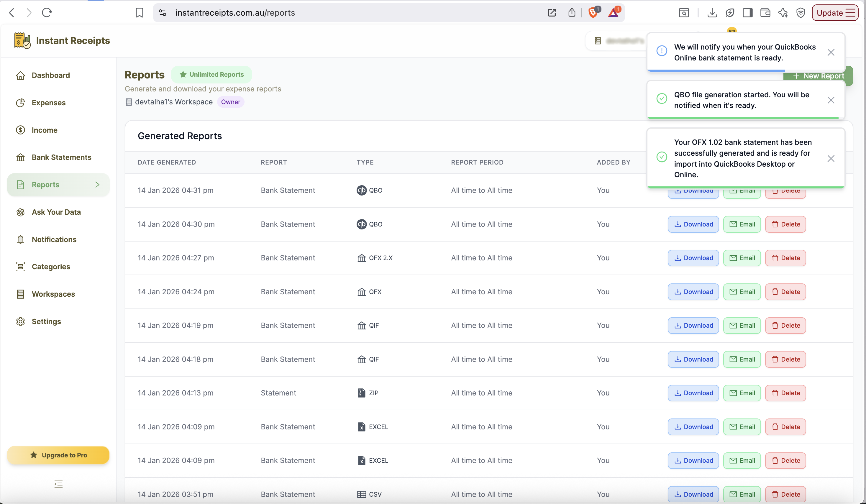This screenshot has width=866, height=504.
Task: Delete the OFX 2.X report
Action: (x=785, y=258)
